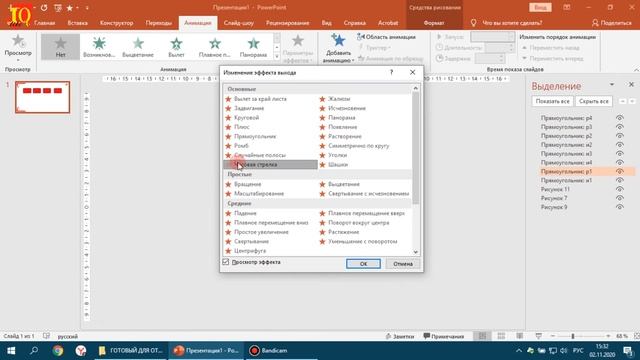The height and width of the screenshot is (360, 640).
Task: Apply the 'Возникновение' animation effect
Action: pos(99,47)
